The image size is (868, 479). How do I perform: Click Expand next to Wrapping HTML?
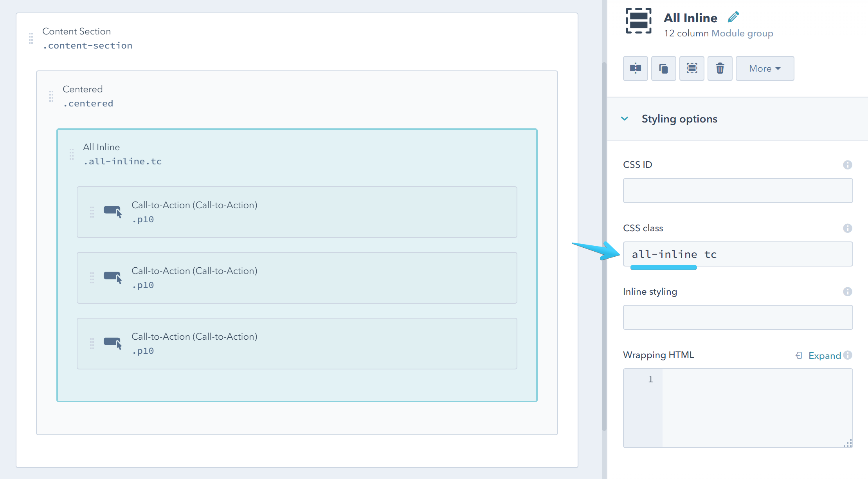824,355
